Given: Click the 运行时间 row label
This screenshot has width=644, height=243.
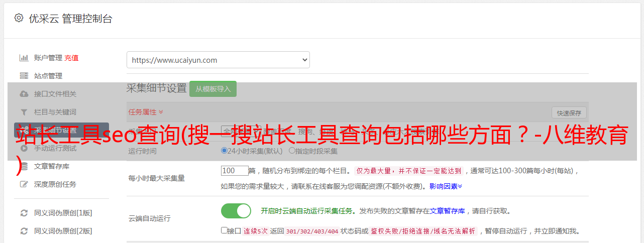Looking at the screenshot, I should [142, 151].
